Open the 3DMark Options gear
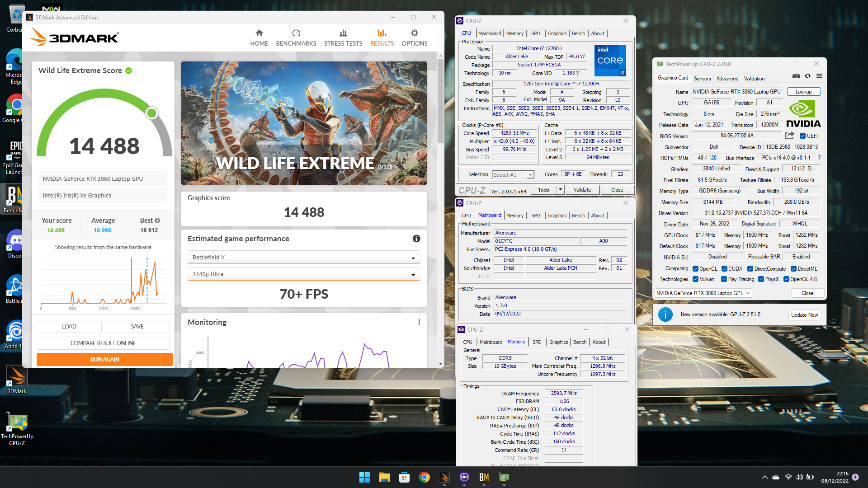Screen dimensions: 868x488 [414, 38]
